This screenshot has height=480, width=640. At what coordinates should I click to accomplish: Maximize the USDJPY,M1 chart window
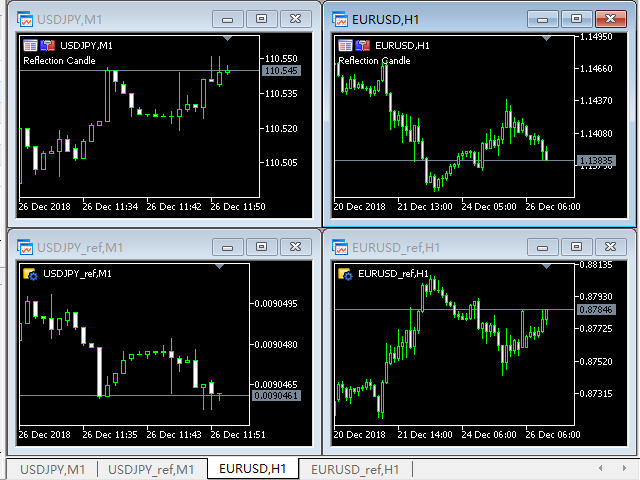click(x=262, y=19)
